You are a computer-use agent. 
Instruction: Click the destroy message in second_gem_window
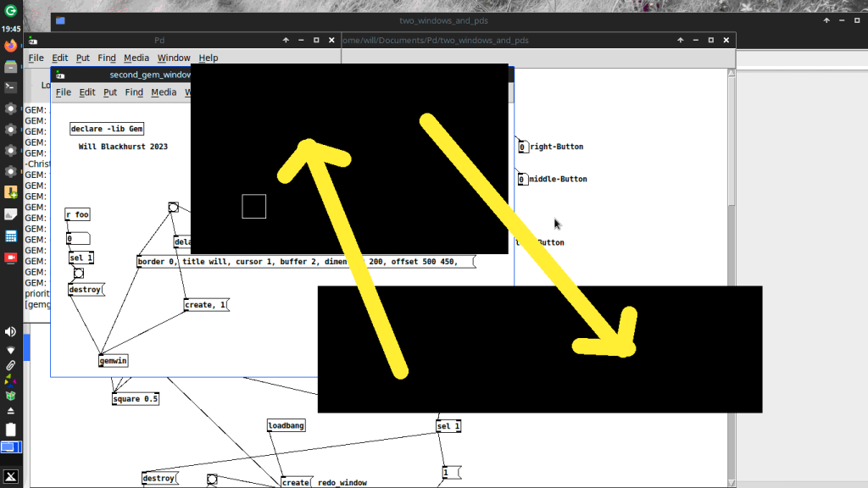point(86,290)
